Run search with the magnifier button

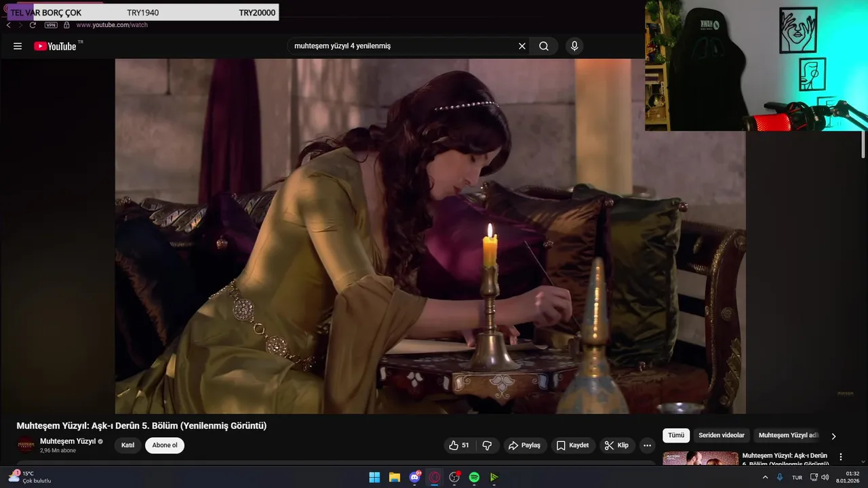pos(544,46)
